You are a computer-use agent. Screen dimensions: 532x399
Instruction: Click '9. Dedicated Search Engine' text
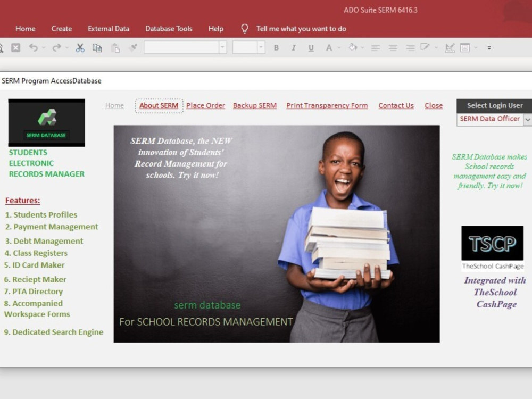coord(54,332)
